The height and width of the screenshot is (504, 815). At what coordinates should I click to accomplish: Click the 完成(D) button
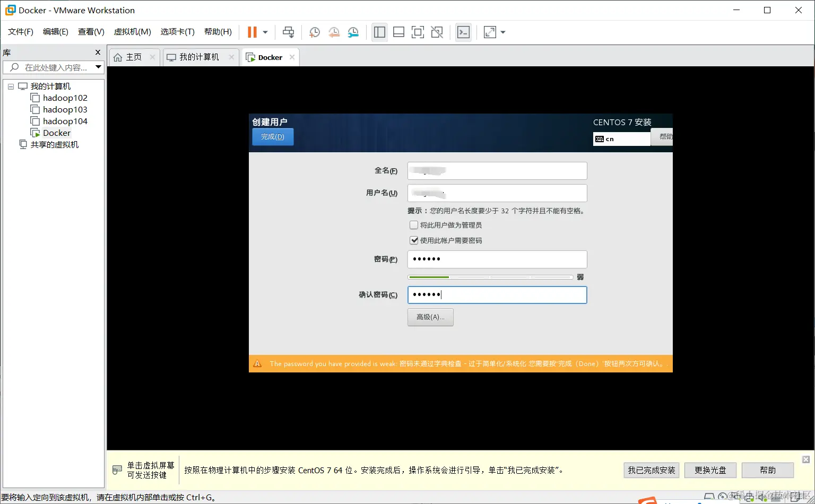coord(273,137)
